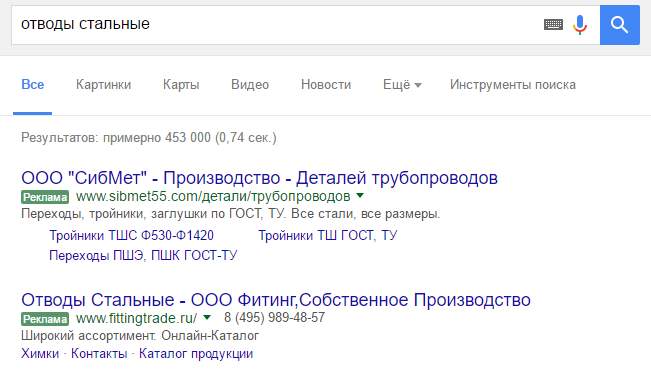Click into the search query input field
The image size is (651, 373).
click(274, 25)
